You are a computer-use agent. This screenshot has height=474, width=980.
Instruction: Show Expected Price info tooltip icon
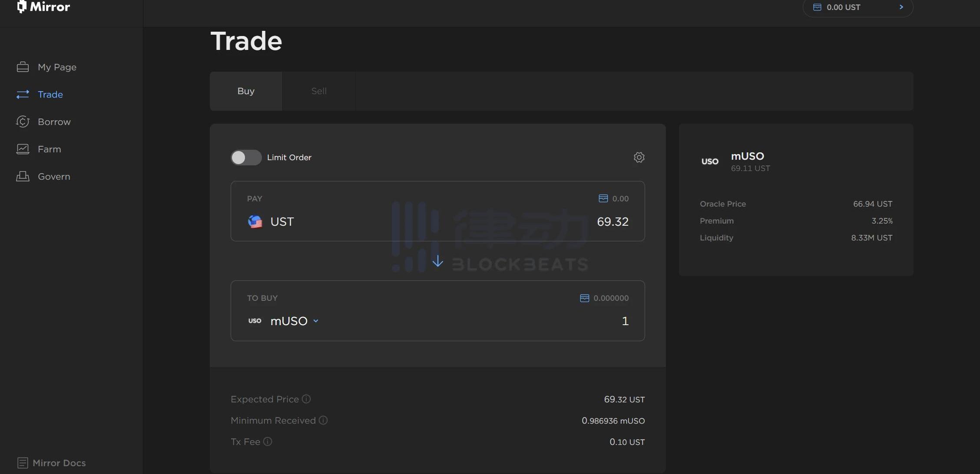(306, 399)
